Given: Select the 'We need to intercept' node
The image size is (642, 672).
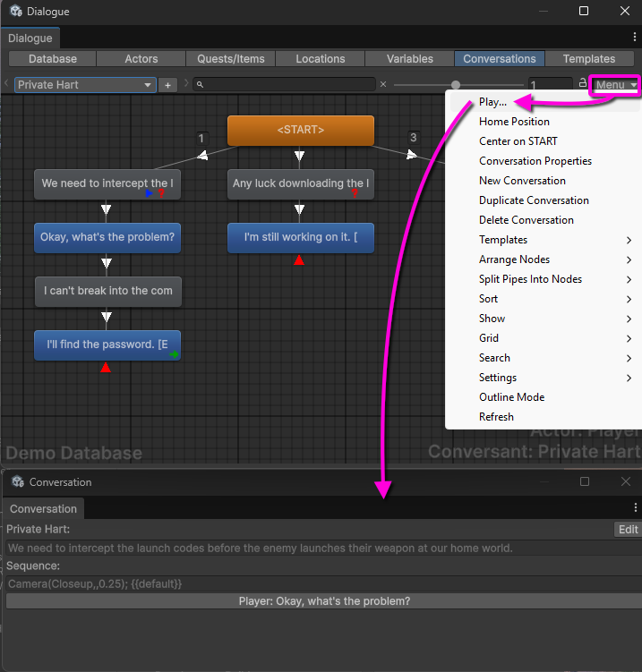Looking at the screenshot, I should [x=107, y=184].
